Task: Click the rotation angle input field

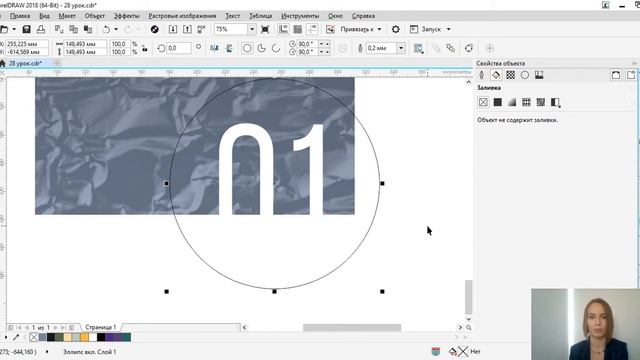Action: [x=179, y=48]
